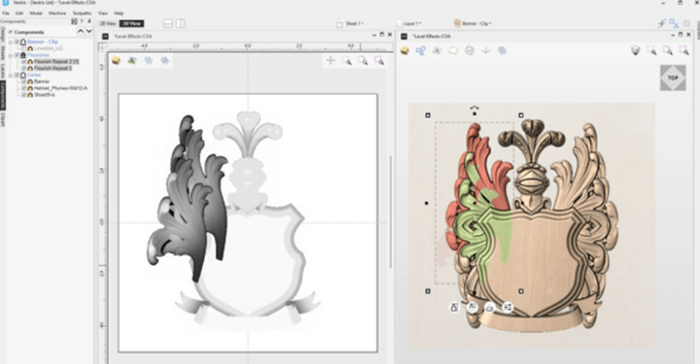Open the Model menu
This screenshot has height=364, width=700.
pyautogui.click(x=36, y=13)
